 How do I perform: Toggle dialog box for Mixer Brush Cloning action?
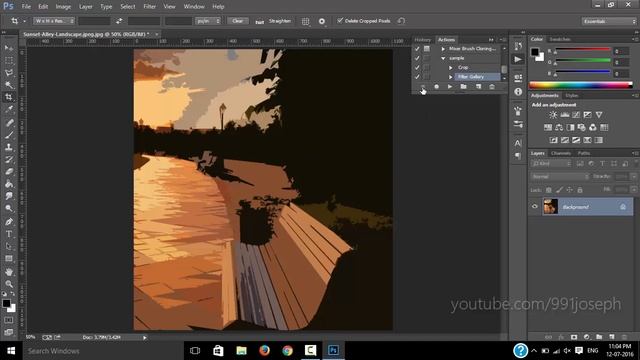click(x=427, y=49)
